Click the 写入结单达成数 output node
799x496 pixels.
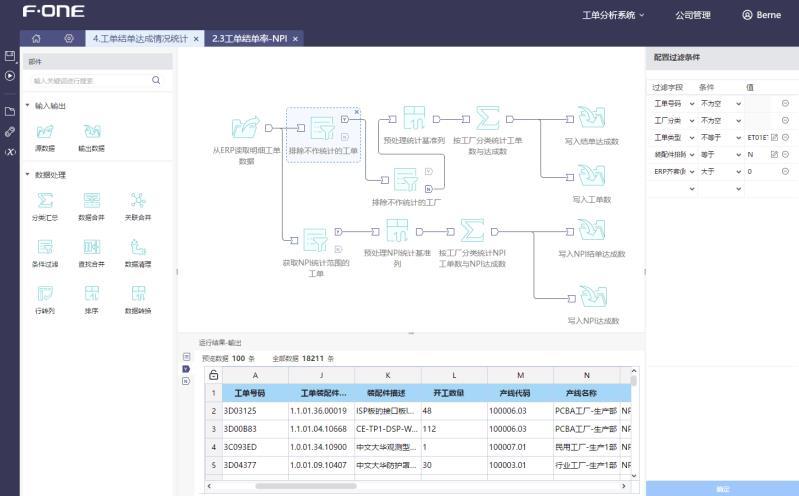[x=592, y=117]
